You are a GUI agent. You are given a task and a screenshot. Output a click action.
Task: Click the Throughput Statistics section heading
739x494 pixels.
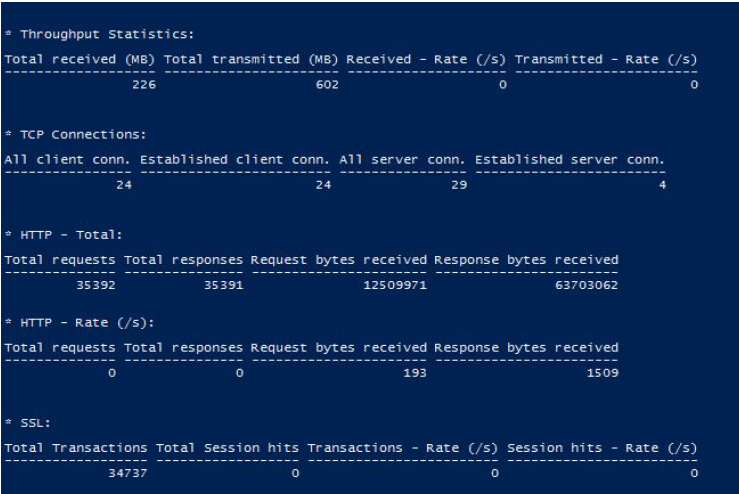pyautogui.click(x=107, y=34)
